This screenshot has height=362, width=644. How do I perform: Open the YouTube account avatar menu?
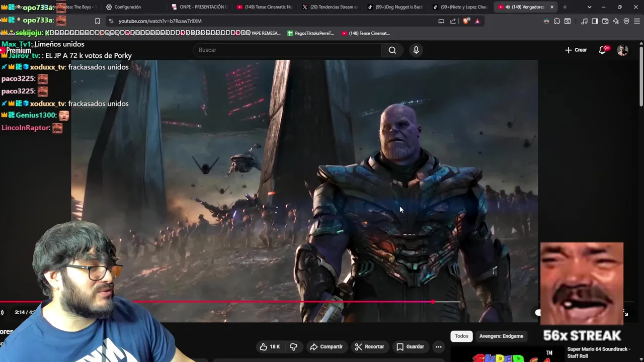coord(622,50)
